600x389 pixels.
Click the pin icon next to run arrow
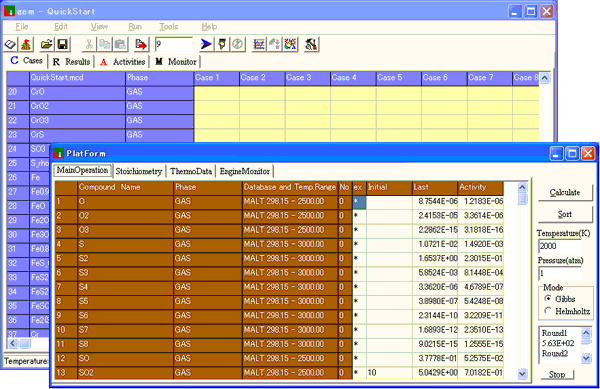coord(222,45)
